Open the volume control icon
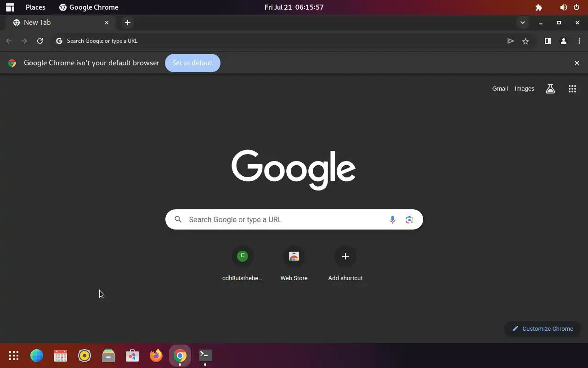This screenshot has width=588, height=368. point(563,7)
